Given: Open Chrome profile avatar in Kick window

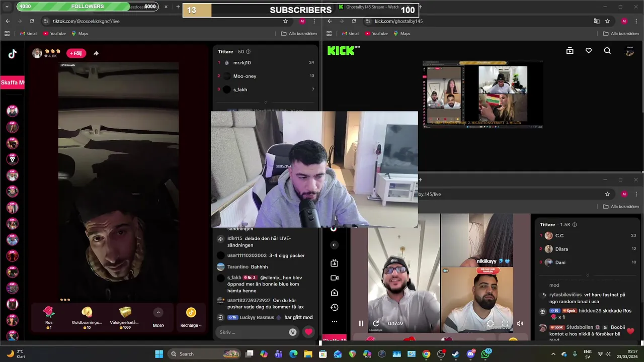Looking at the screenshot, I should [x=624, y=21].
